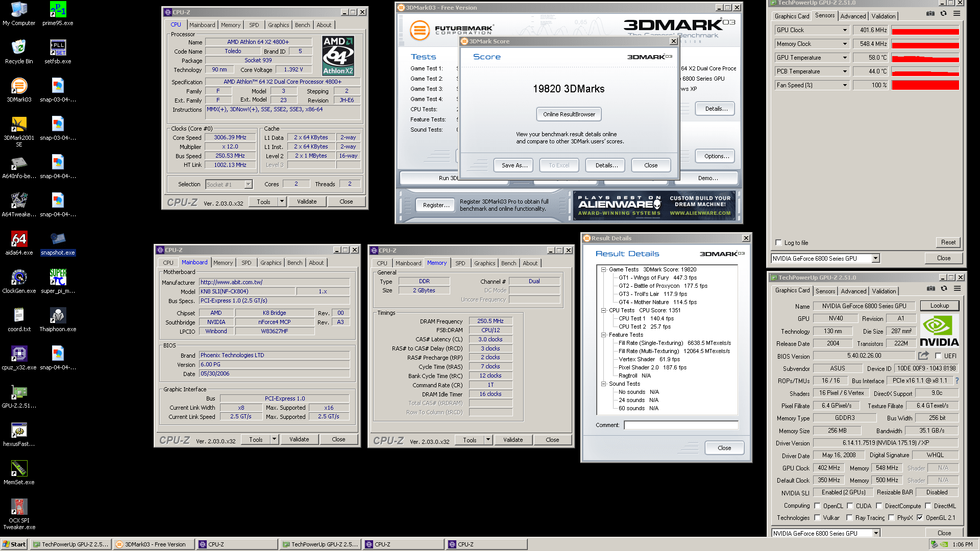The image size is (980, 551).
Task: Toggle the UEFI checkbox
Action: pos(938,356)
